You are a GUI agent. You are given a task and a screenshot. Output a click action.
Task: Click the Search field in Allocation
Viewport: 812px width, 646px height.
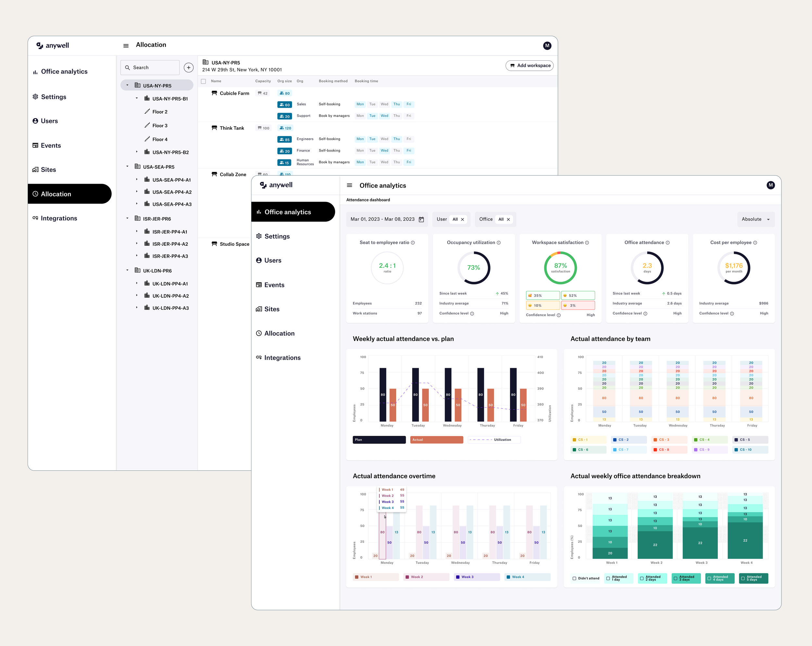point(150,68)
